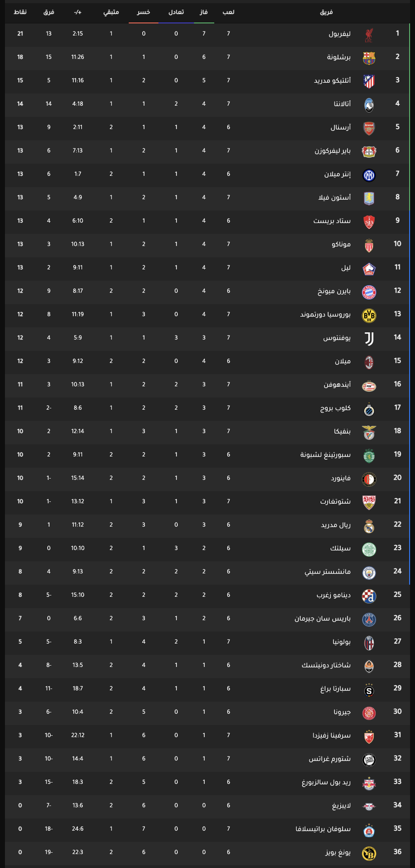Click the لعب played column header

point(228,12)
